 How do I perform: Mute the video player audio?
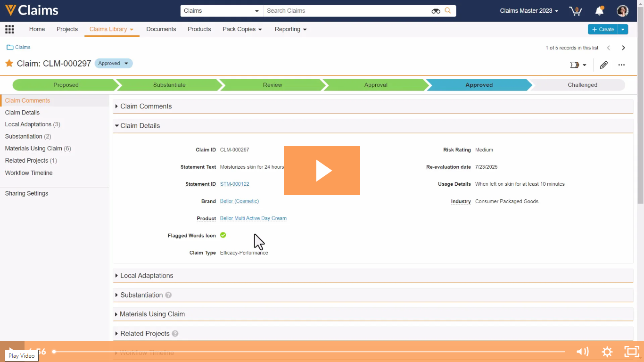582,351
